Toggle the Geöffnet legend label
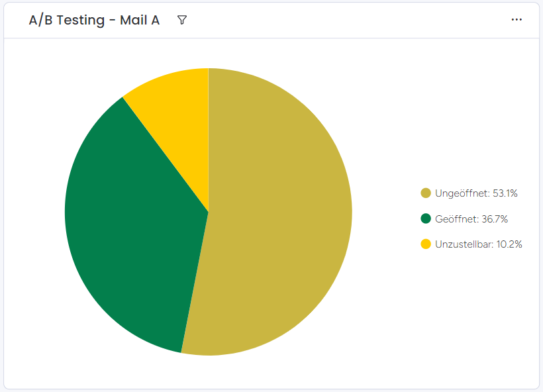 coord(453,219)
